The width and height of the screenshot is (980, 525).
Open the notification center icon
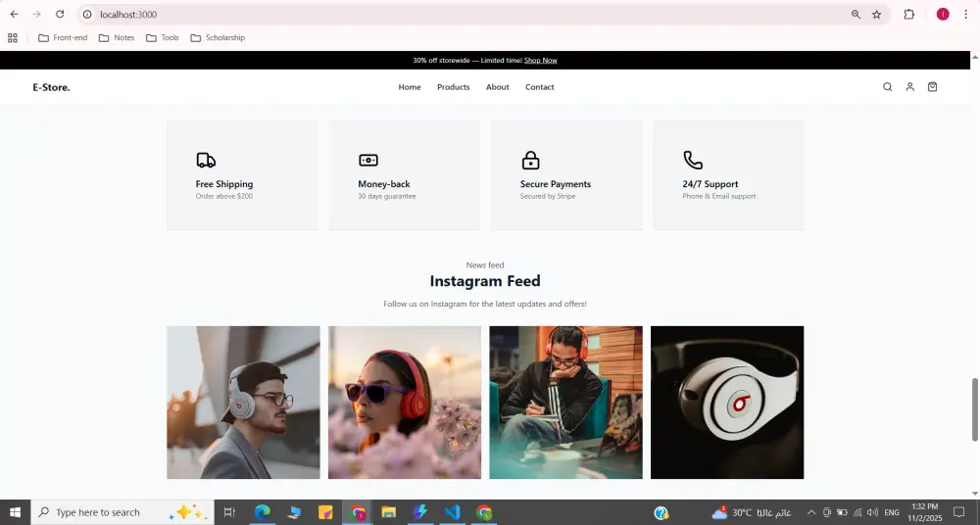(958, 512)
